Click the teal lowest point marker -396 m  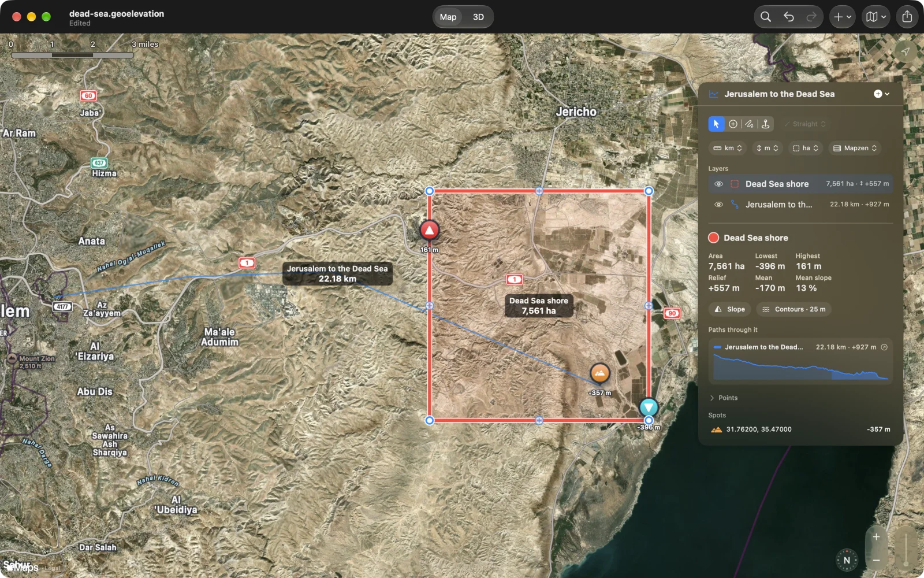(x=649, y=407)
